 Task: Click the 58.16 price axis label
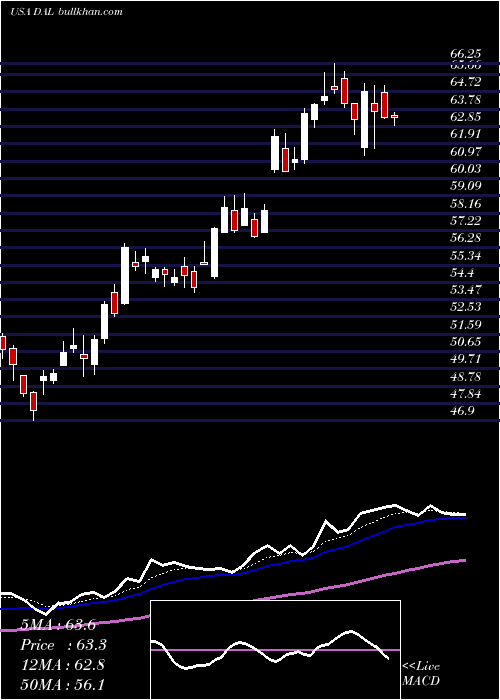tap(466, 204)
